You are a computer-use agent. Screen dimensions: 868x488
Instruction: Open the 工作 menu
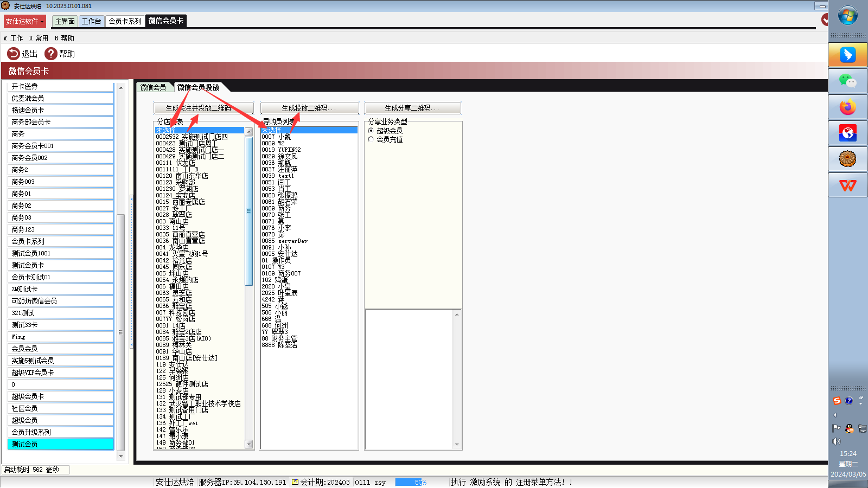coord(14,38)
